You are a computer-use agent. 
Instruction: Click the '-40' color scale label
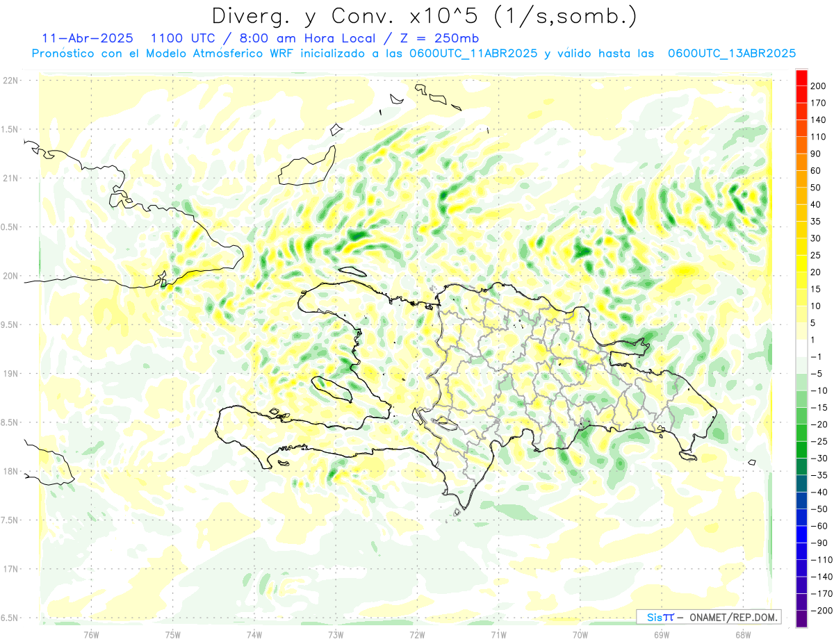pos(819,492)
